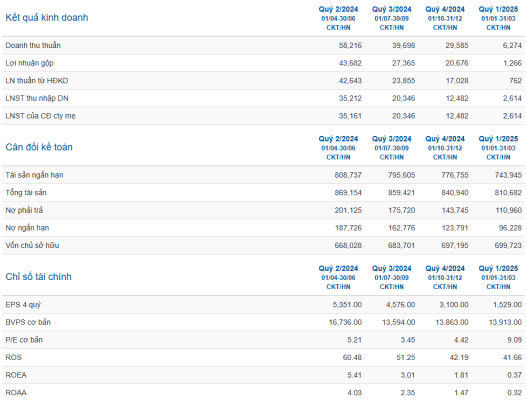Click Doanh thu thuần value 58,216
This screenshot has width=527, height=400.
click(350, 45)
